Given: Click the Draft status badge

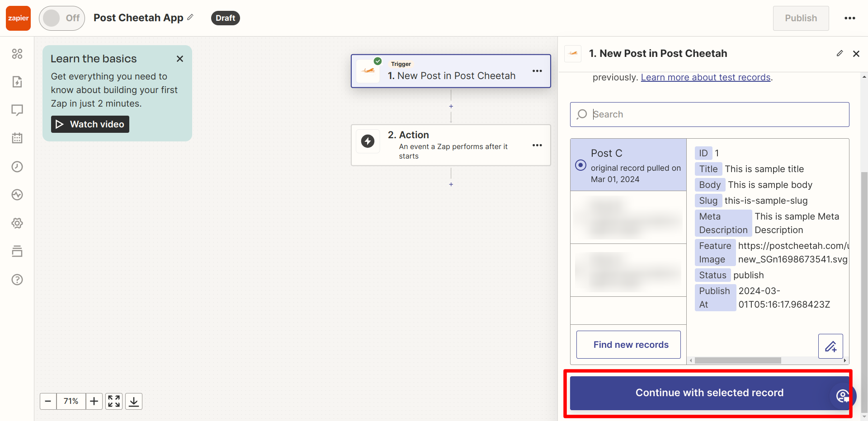Looking at the screenshot, I should coord(225,18).
